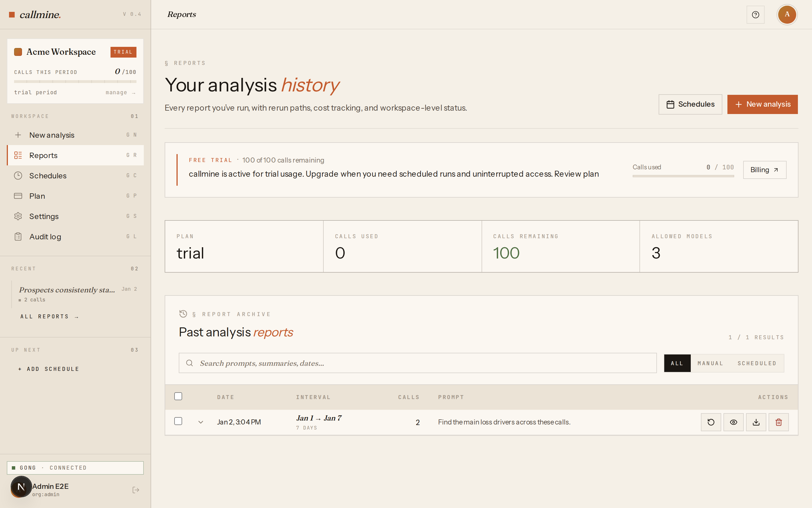Click the TRIAL badge on workspace card
This screenshot has height=508, width=812.
123,52
